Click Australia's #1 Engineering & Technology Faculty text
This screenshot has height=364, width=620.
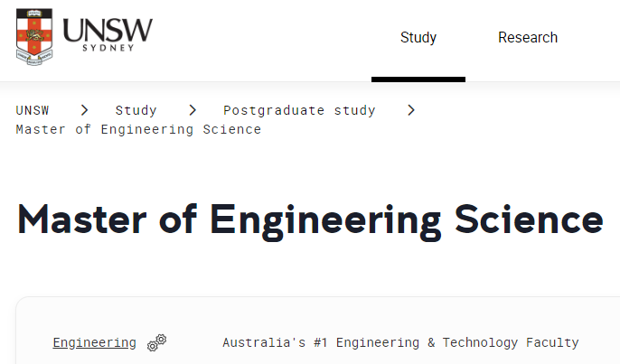(x=400, y=342)
